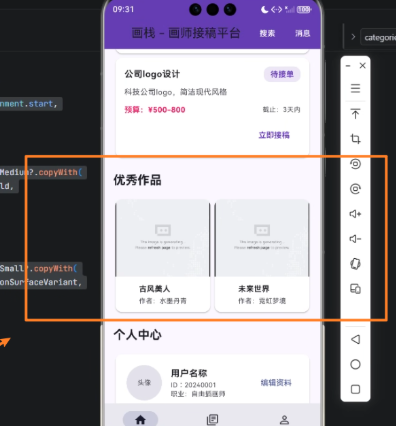Tap the Android home circle button
Image resolution: width=396 pixels, height=426 pixels.
pyautogui.click(x=355, y=364)
